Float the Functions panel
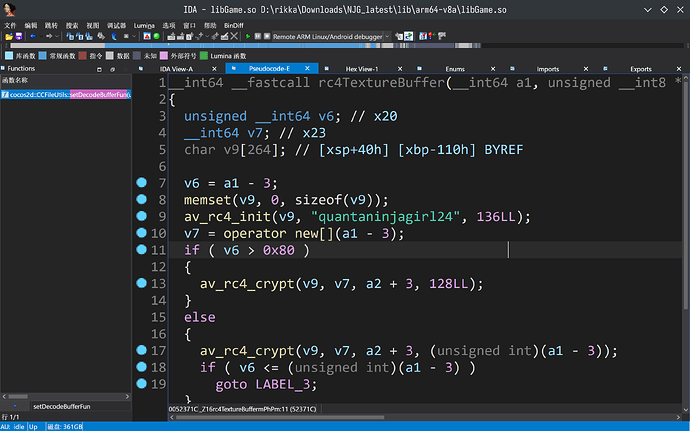The height and width of the screenshot is (431, 690). [99, 69]
